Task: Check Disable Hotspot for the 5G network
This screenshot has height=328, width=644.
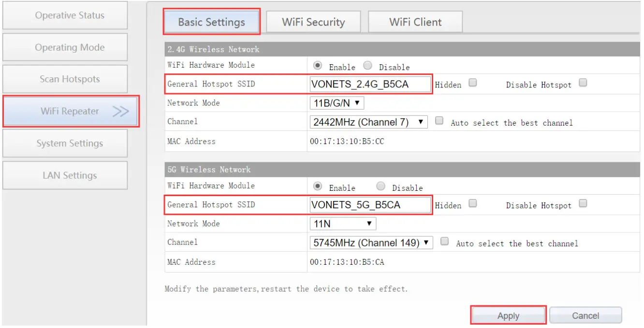Action: (x=583, y=202)
